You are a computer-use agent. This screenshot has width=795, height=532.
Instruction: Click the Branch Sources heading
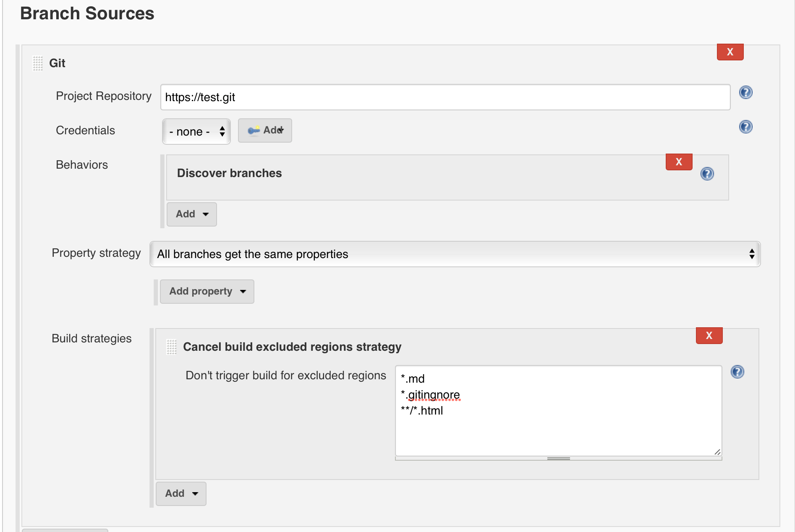(x=87, y=13)
